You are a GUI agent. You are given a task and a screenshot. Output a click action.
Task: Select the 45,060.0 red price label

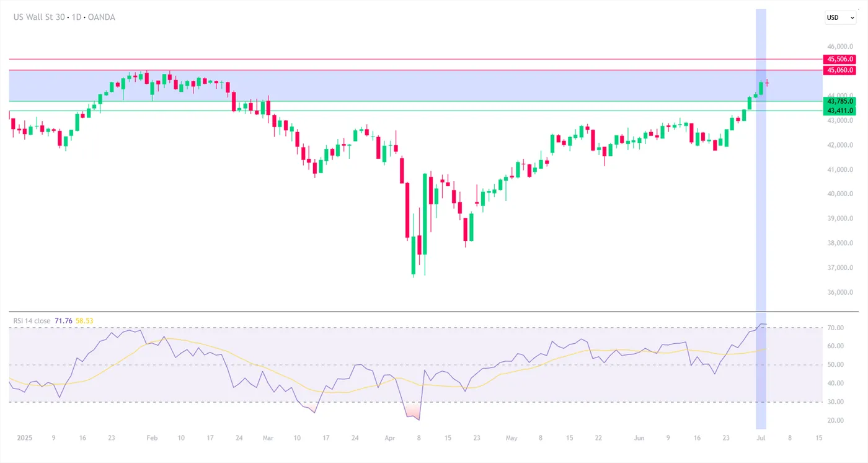pyautogui.click(x=840, y=70)
